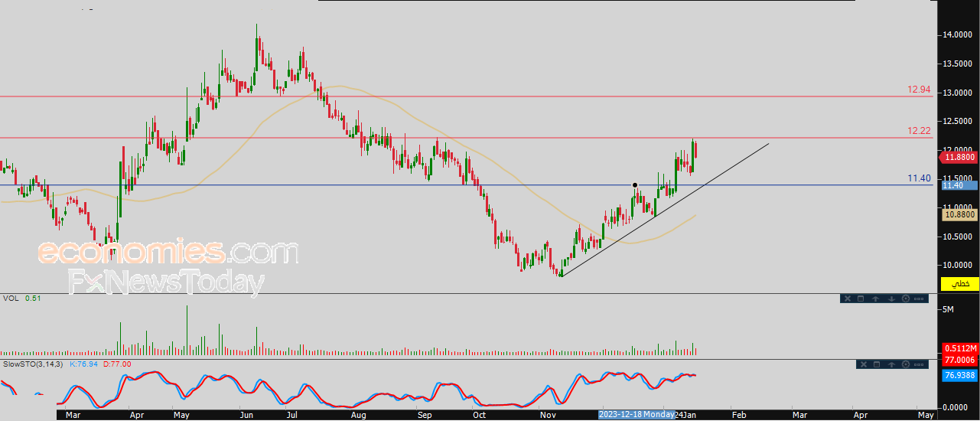Screen dimensions: 980x421
Task: Toggle the yellow خطي scale button
Action: pos(960,284)
